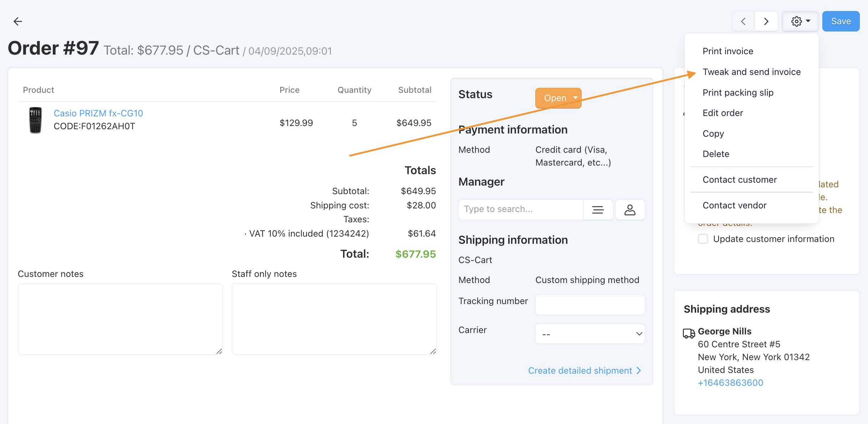Screen dimensions: 868x424
Task: Click the George Nills name
Action: 724,331
